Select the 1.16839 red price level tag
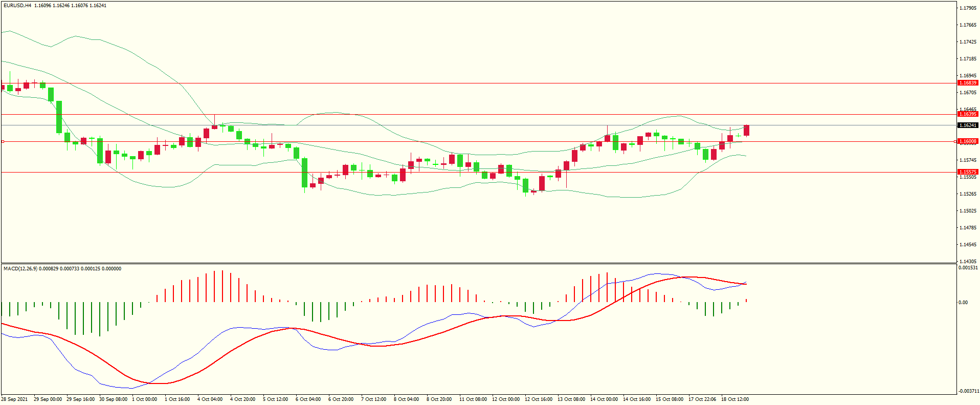This screenshot has width=980, height=405. [x=967, y=83]
